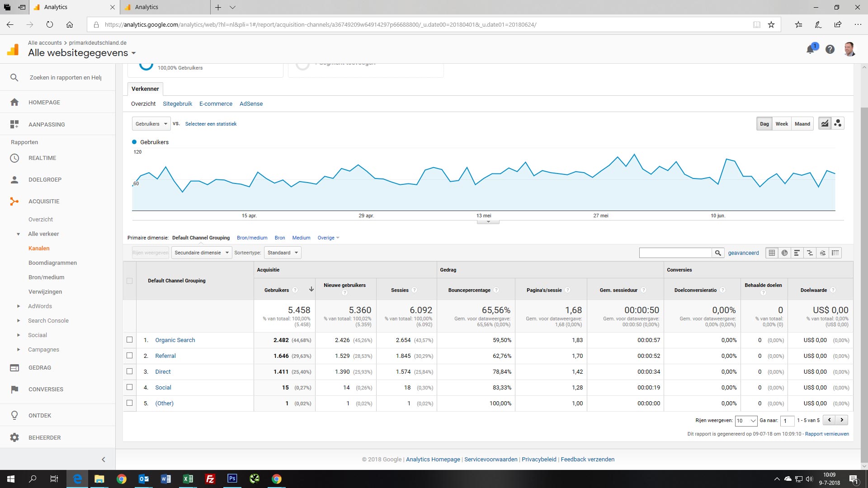Set chart interval to Maand
868x488 pixels.
click(x=802, y=124)
